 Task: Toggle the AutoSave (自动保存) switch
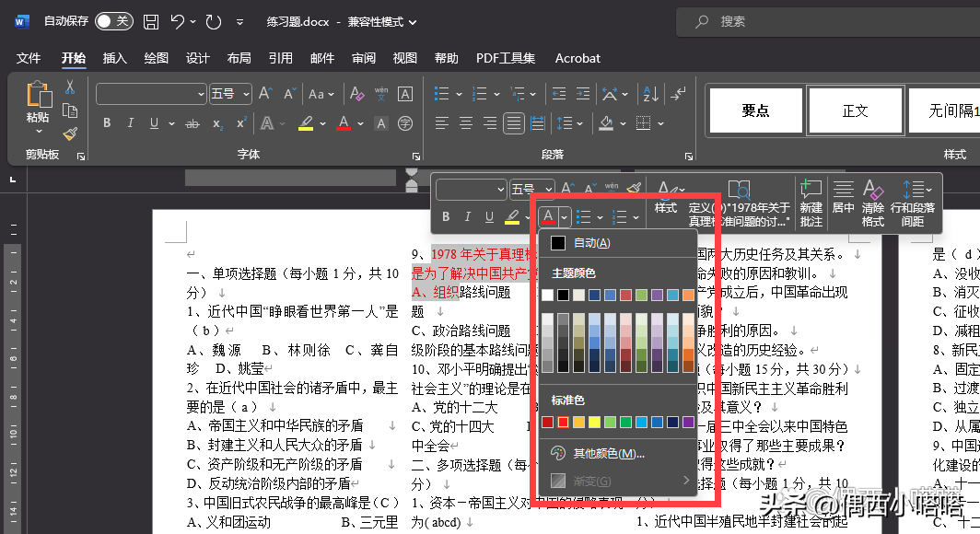[114, 21]
